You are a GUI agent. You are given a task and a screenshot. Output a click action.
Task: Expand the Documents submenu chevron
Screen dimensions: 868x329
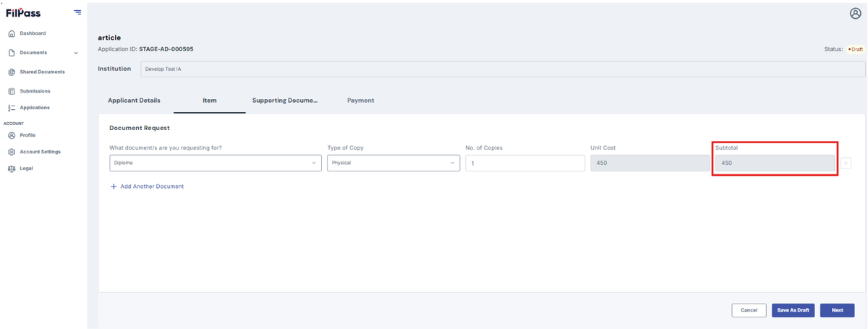(x=76, y=53)
